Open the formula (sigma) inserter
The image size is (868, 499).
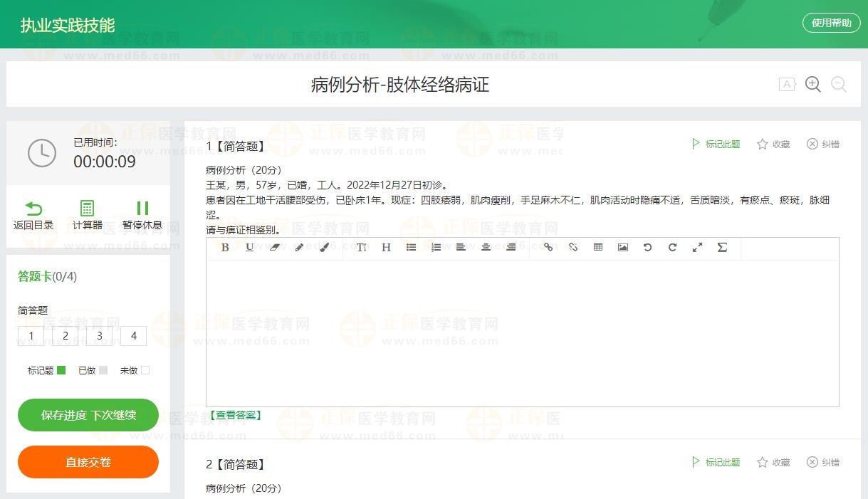[722, 248]
